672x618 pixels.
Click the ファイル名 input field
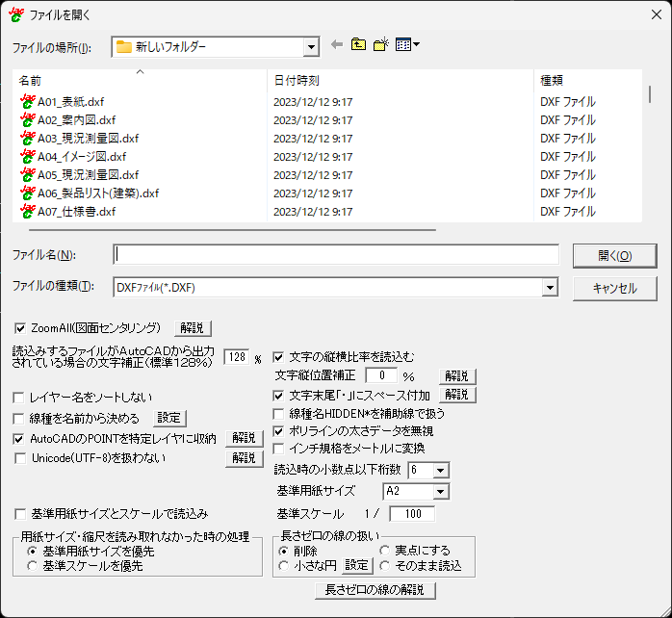[335, 254]
